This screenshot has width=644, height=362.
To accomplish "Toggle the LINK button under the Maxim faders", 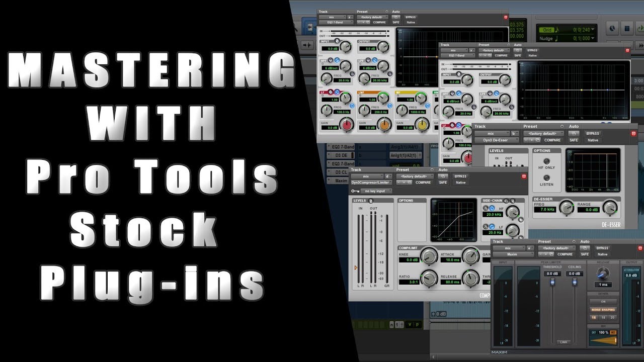I will click(563, 342).
